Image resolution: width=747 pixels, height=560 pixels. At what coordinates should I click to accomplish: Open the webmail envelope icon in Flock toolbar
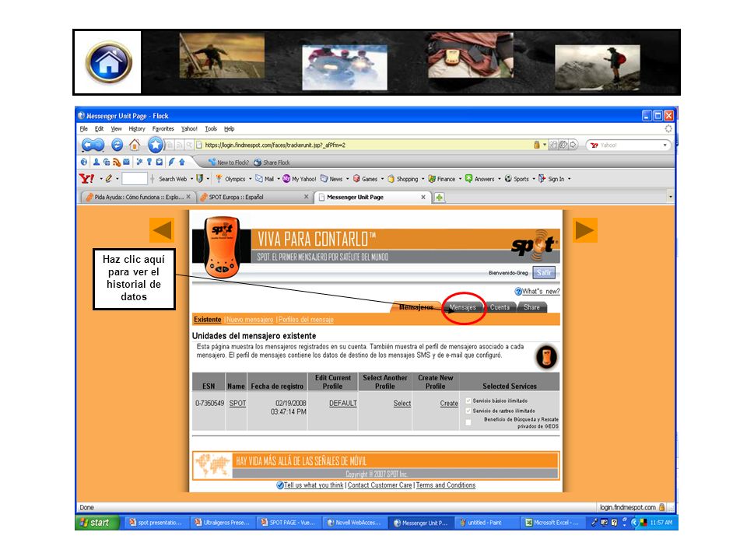pos(126,162)
